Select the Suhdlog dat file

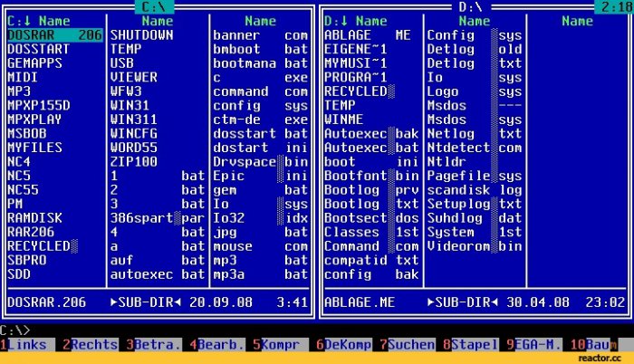click(475, 218)
